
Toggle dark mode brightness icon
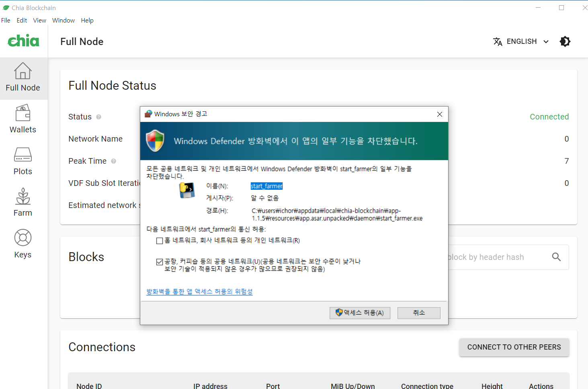point(565,41)
